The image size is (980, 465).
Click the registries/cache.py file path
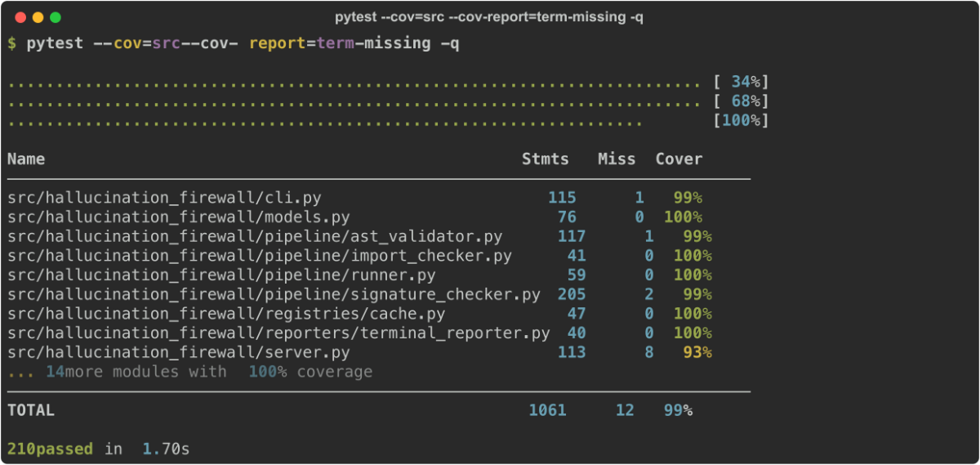(x=226, y=314)
